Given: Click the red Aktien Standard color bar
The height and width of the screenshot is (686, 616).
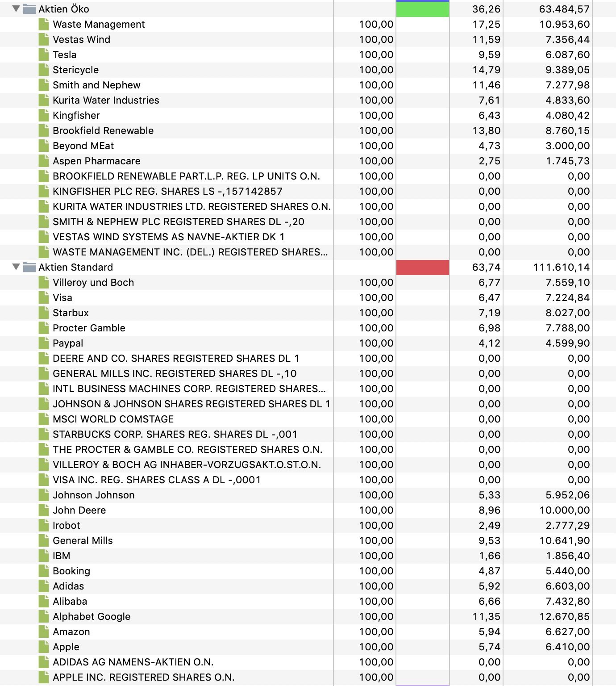Looking at the screenshot, I should point(422,267).
